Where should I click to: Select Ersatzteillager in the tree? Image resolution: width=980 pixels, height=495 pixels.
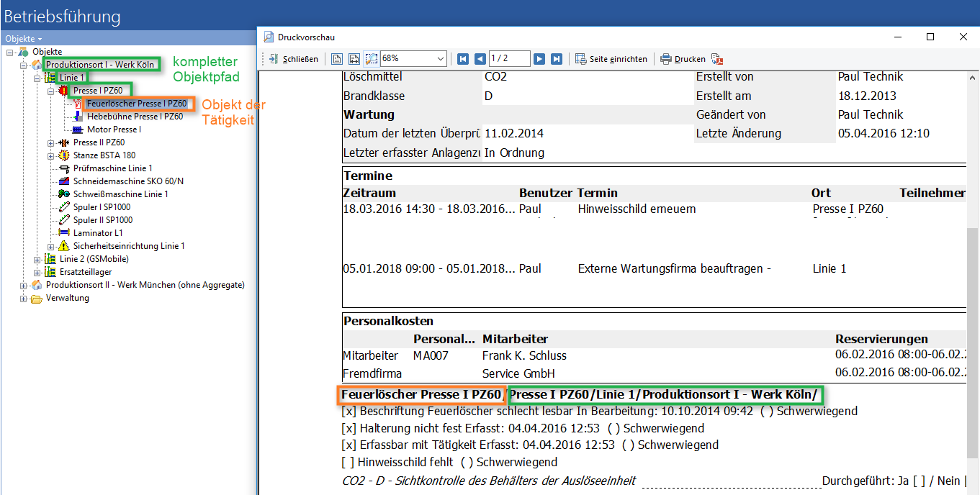click(x=86, y=272)
